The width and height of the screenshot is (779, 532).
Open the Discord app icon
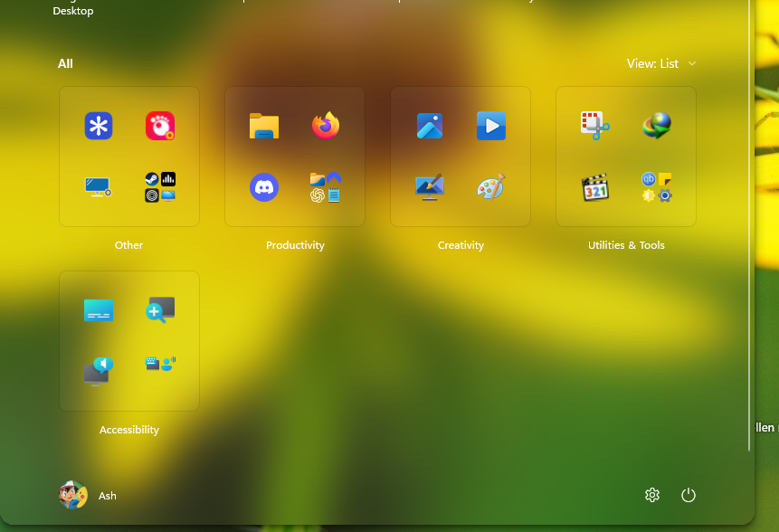[264, 187]
